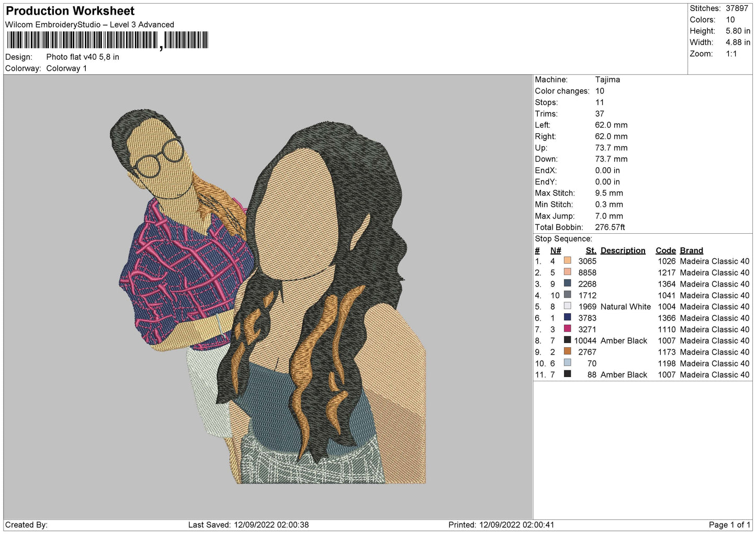Click the 'Up:' label
756x534 pixels.
pyautogui.click(x=541, y=148)
